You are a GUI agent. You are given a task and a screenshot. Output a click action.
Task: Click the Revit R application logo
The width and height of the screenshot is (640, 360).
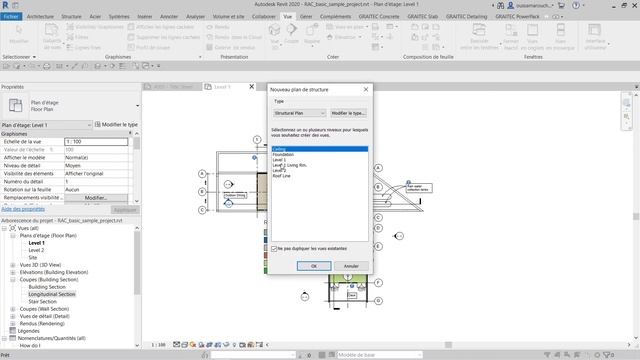(x=5, y=5)
